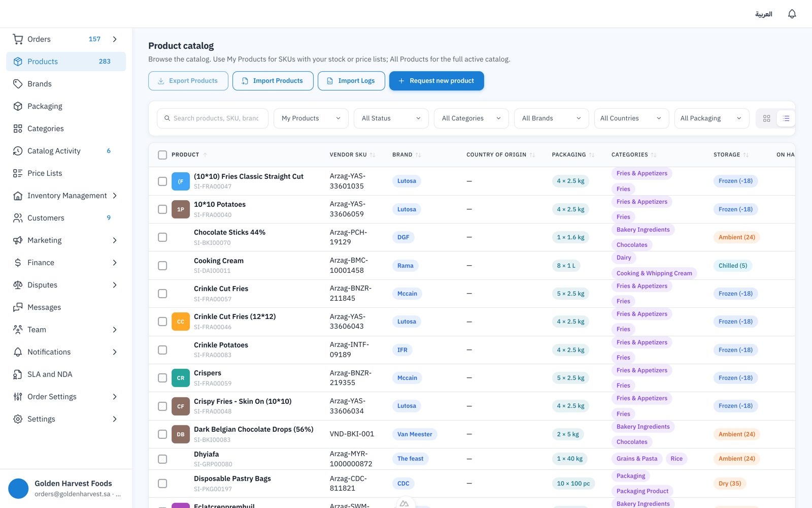The image size is (812, 508).
Task: Tick the Crispers row checkbox
Action: tap(162, 378)
